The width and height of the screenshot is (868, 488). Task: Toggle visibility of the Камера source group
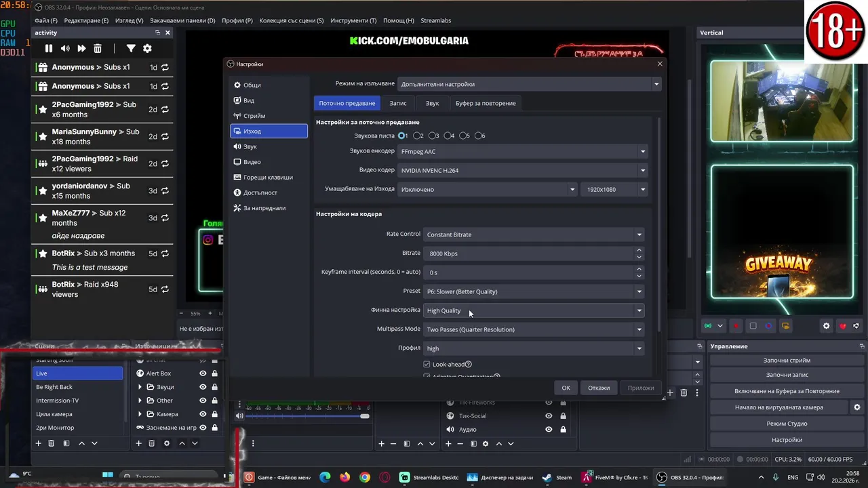tap(203, 414)
